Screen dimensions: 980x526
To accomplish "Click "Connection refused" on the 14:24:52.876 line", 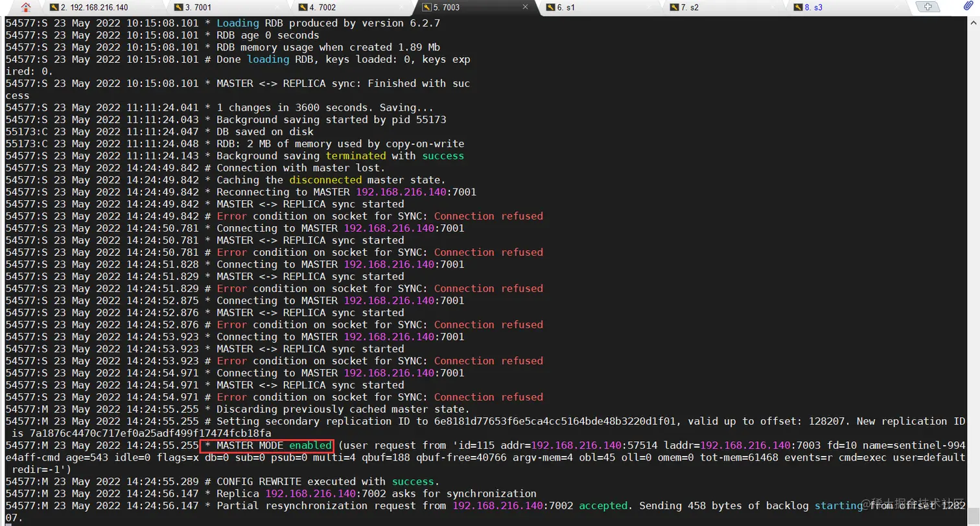I will coord(489,325).
